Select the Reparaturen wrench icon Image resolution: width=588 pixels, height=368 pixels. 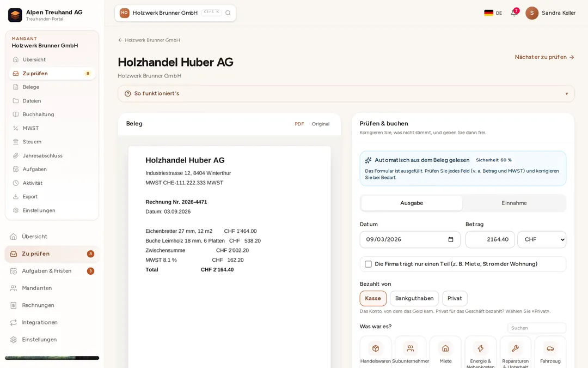(515, 348)
